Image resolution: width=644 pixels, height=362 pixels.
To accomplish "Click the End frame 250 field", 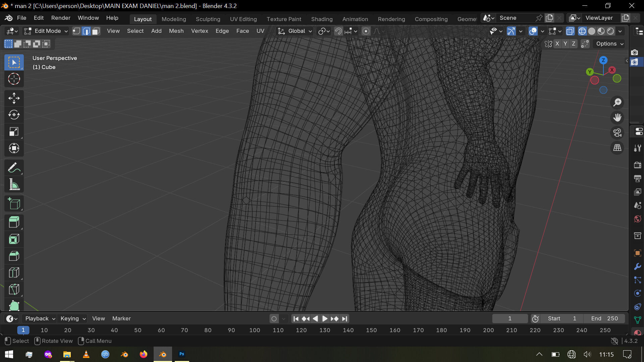I will pyautogui.click(x=604, y=319).
